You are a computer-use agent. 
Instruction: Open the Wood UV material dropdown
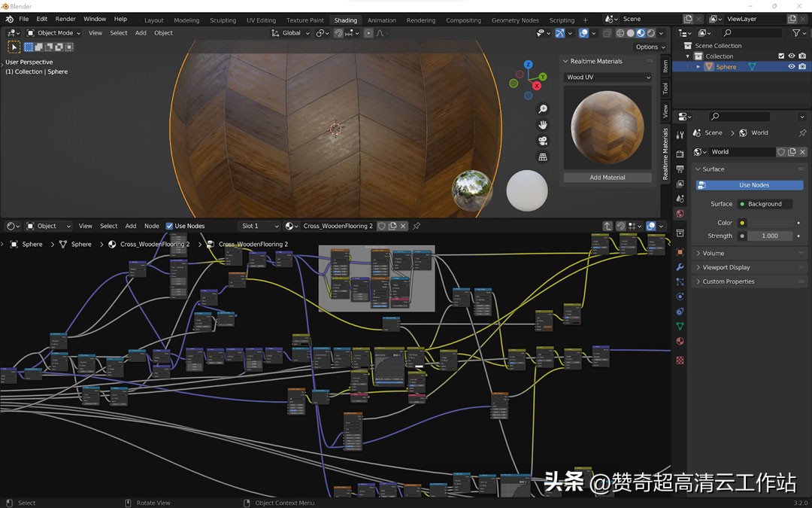(606, 77)
